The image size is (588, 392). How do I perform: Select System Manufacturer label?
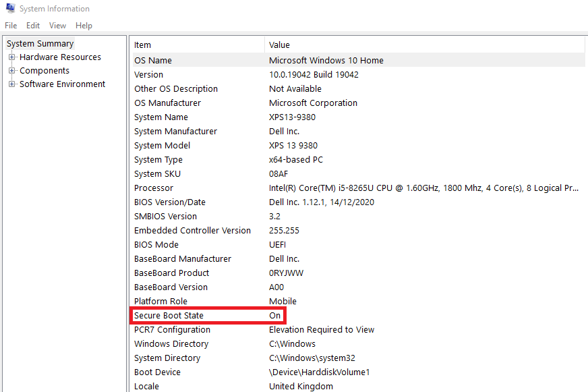(x=176, y=132)
